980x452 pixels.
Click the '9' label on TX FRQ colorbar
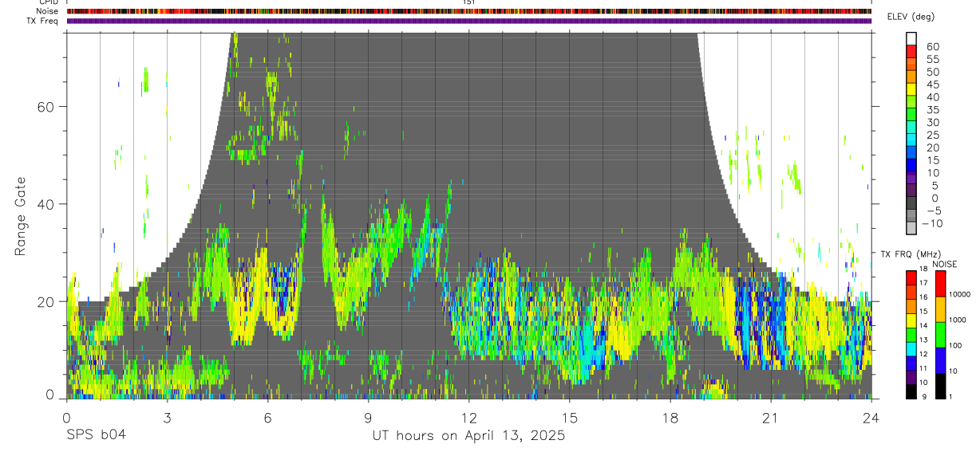[924, 397]
